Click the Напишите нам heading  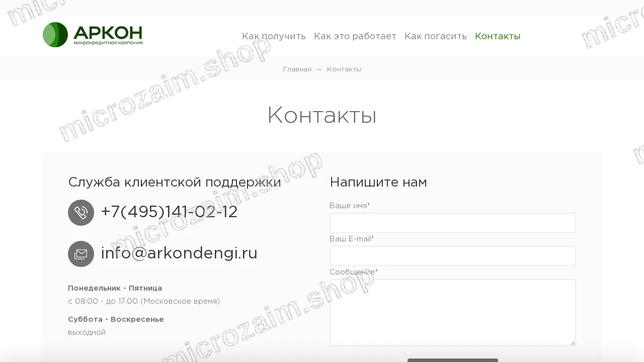tap(378, 182)
